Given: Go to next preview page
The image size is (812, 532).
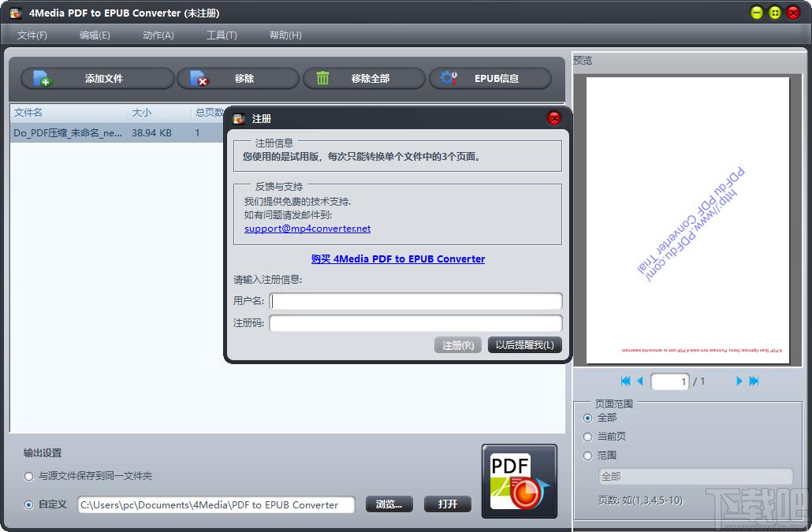Looking at the screenshot, I should pos(739,381).
